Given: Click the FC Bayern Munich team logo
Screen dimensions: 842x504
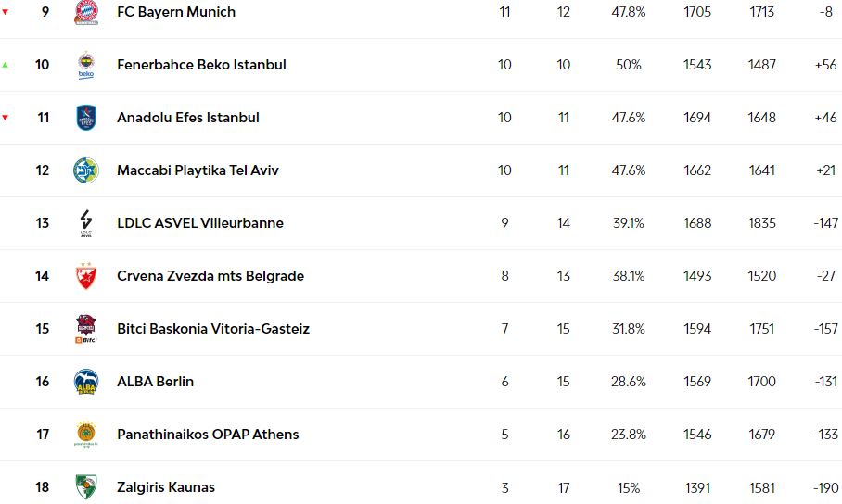Looking at the screenshot, I should [x=86, y=12].
